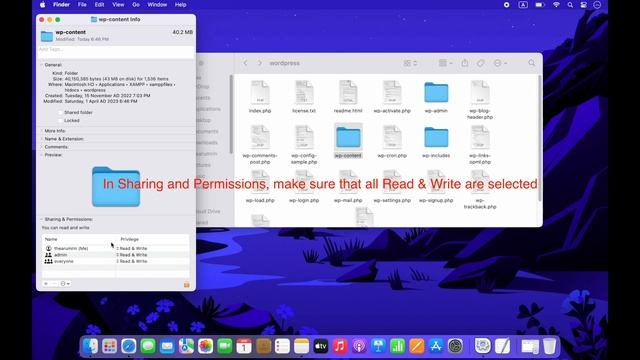The width and height of the screenshot is (640, 360).
Task: Open Spotlight search in menu bar
Action: [570, 5]
